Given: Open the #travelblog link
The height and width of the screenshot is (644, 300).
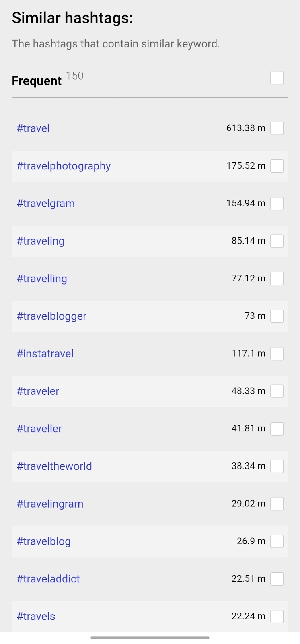Looking at the screenshot, I should [x=44, y=541].
